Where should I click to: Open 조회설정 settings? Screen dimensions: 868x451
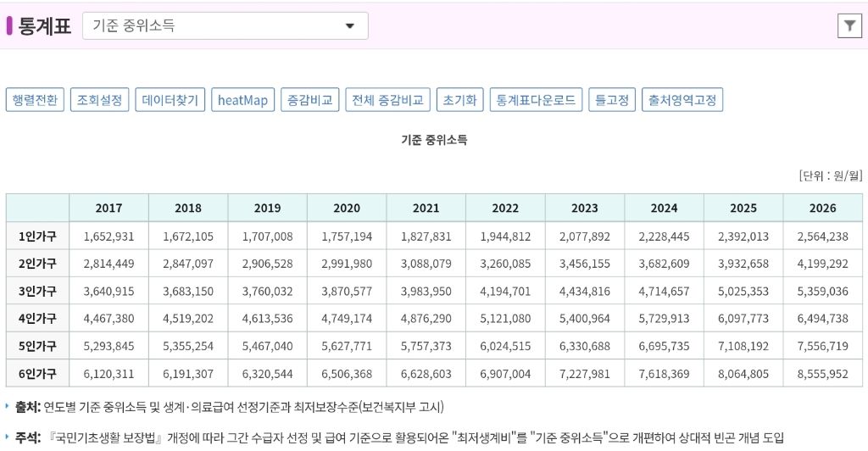tap(100, 99)
